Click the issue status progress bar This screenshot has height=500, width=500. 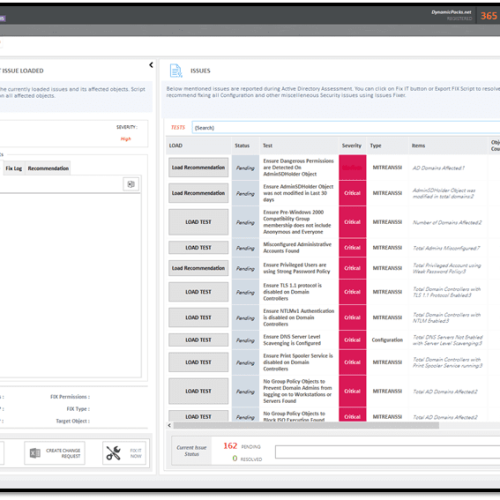[387, 452]
